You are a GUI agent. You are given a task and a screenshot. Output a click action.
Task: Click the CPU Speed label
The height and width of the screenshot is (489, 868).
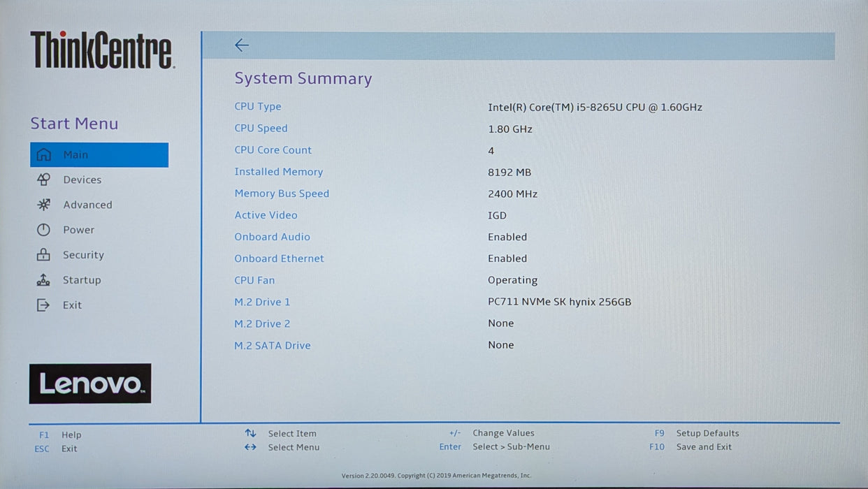(261, 128)
